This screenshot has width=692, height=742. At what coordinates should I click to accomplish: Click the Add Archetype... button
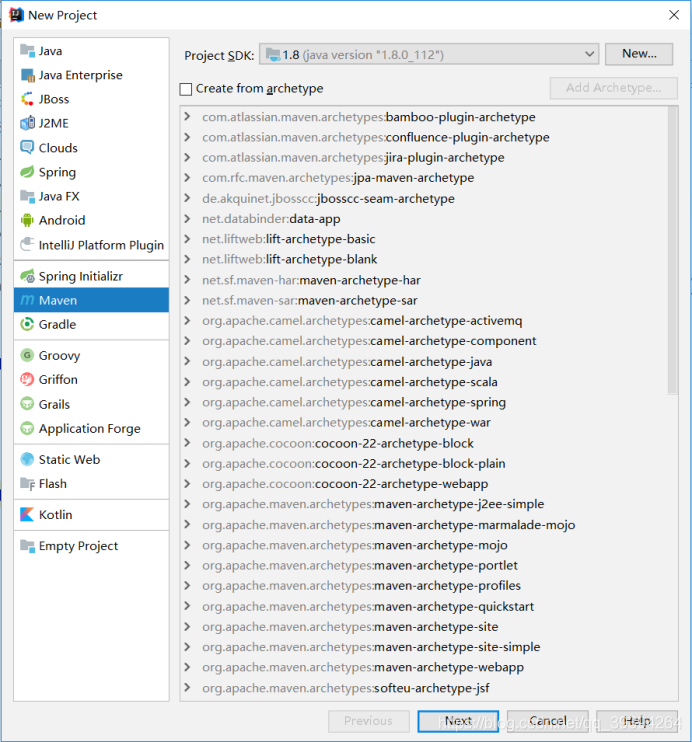click(x=613, y=88)
